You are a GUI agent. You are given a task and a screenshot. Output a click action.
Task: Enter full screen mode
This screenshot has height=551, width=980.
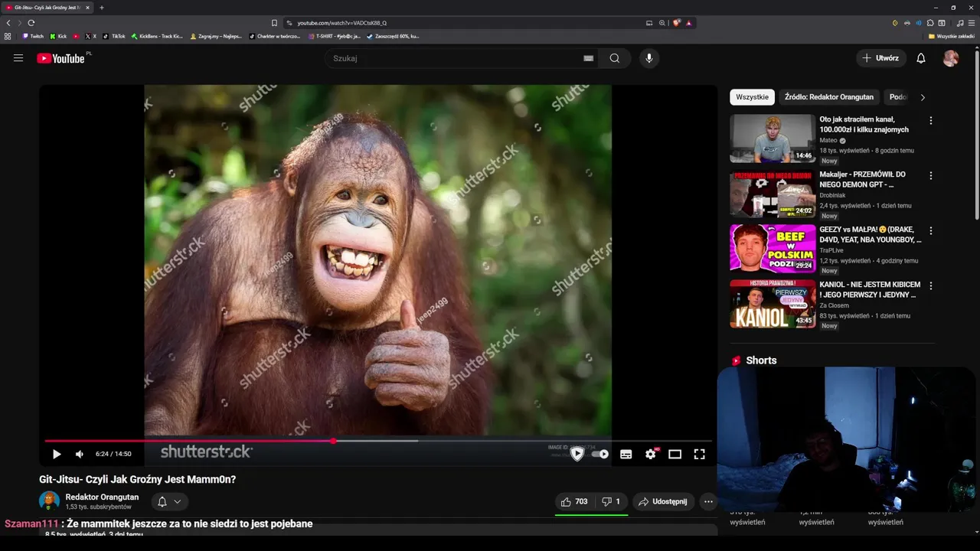pos(699,454)
